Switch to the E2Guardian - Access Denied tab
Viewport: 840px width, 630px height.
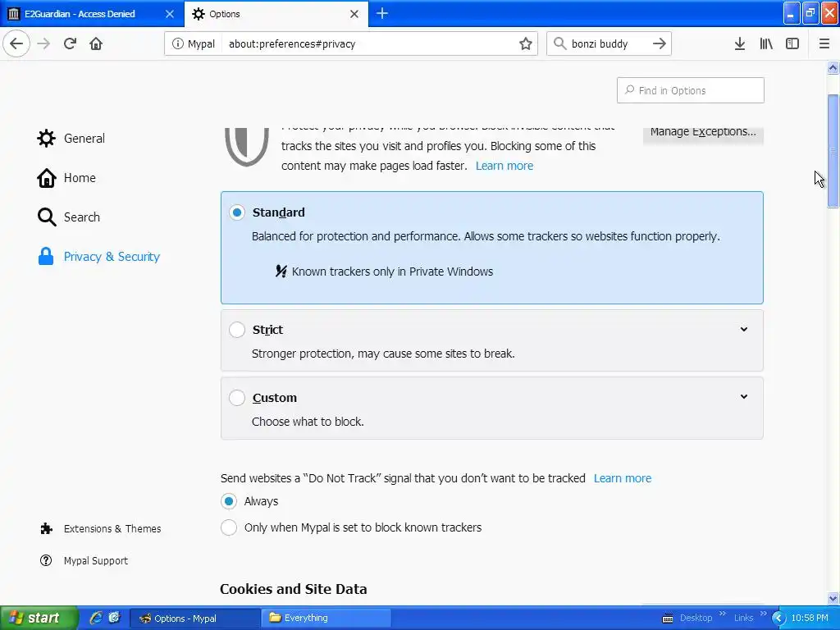[x=92, y=14]
